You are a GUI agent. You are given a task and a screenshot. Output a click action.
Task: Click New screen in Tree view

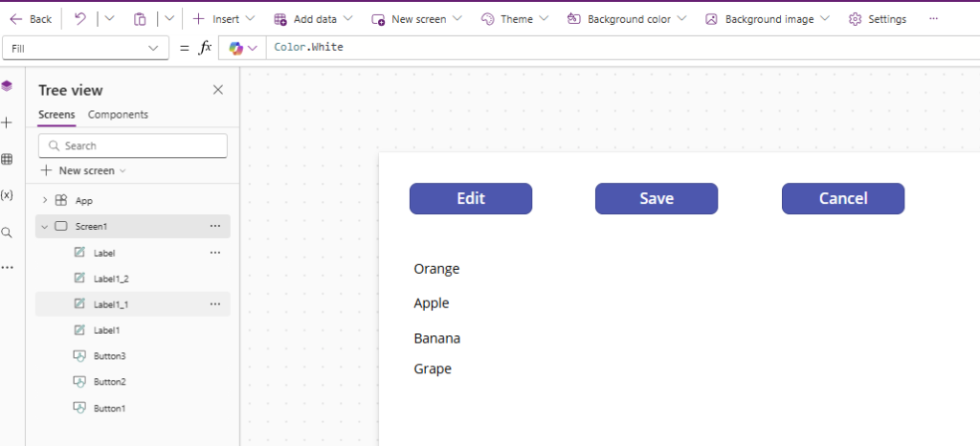(x=84, y=170)
